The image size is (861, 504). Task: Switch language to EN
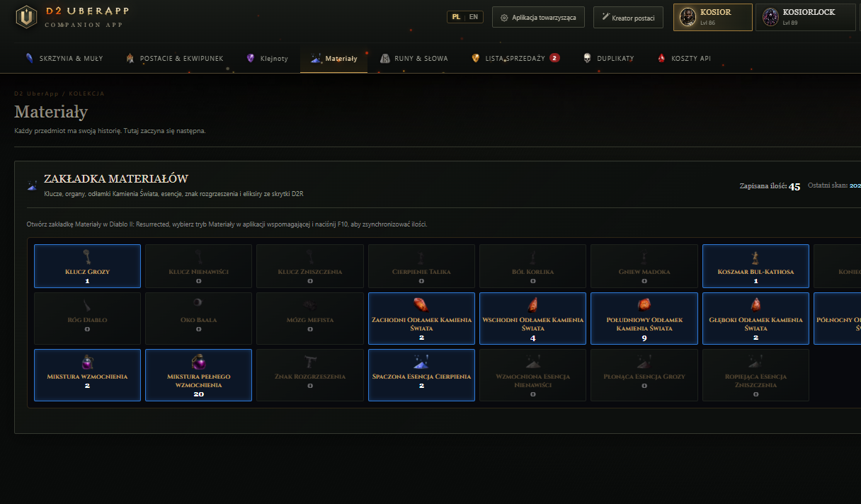tap(474, 17)
